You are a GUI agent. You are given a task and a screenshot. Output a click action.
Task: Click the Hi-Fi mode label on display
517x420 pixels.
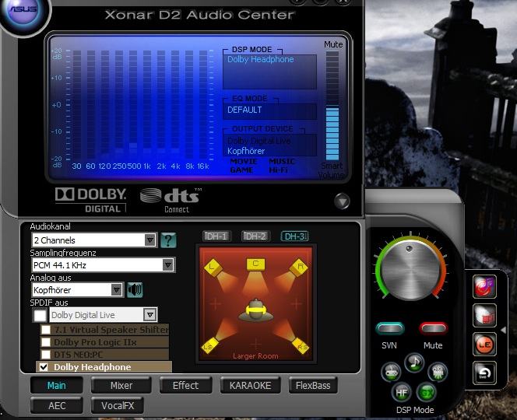coord(278,170)
